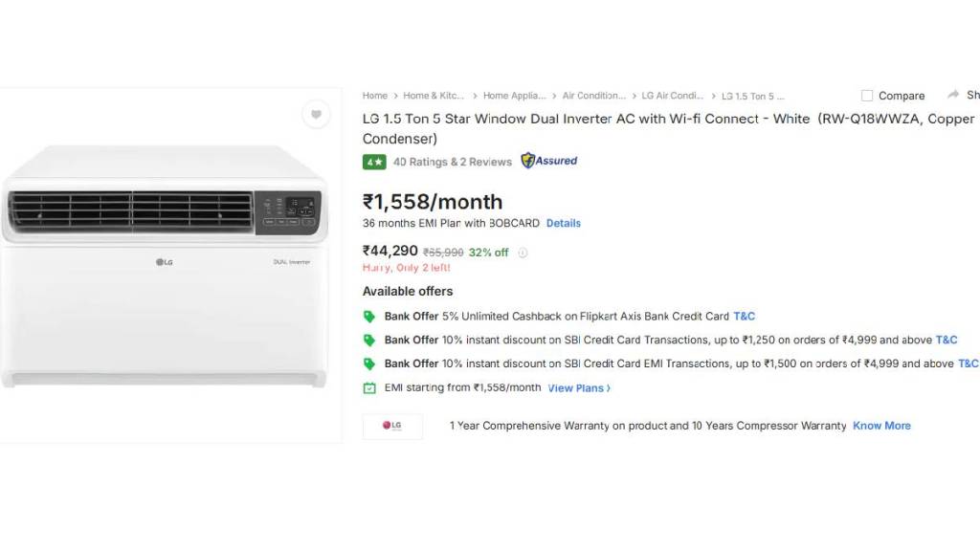Expand View Plans for EMI options
The height and width of the screenshot is (551, 980).
point(578,388)
